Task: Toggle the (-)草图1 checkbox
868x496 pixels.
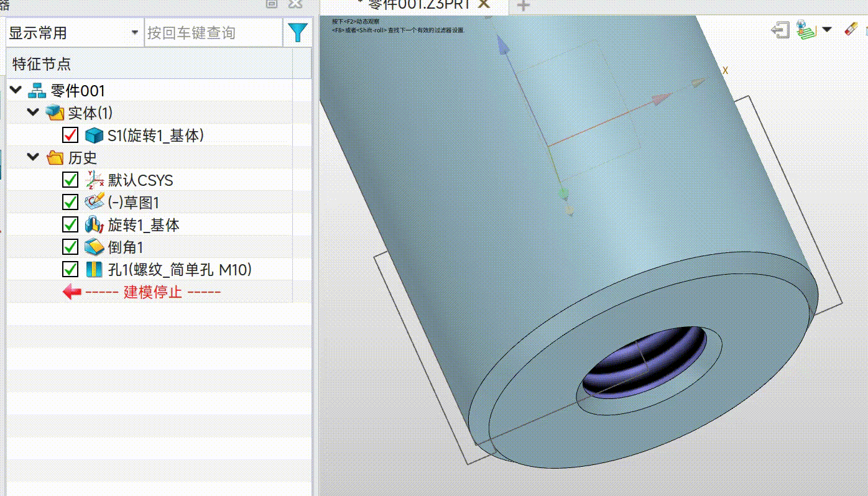Action: tap(70, 203)
